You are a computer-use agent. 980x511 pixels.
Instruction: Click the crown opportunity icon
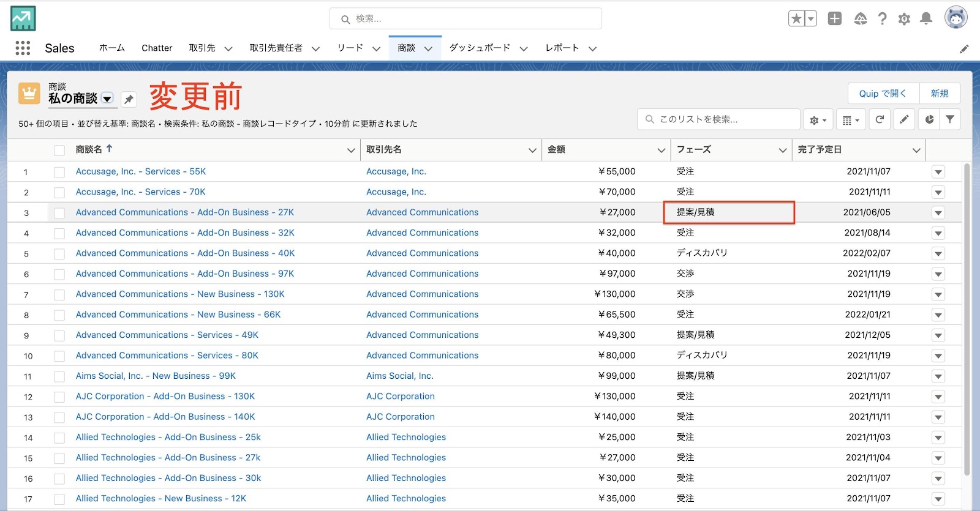(x=29, y=94)
